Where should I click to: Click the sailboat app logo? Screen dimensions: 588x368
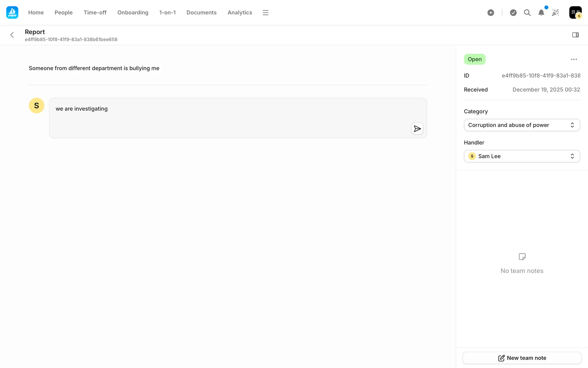pos(12,13)
